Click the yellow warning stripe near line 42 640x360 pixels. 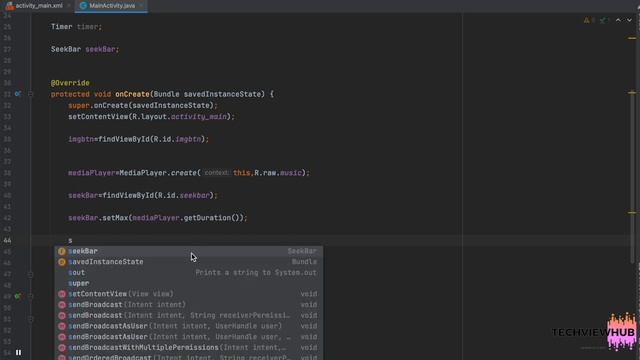(x=632, y=213)
